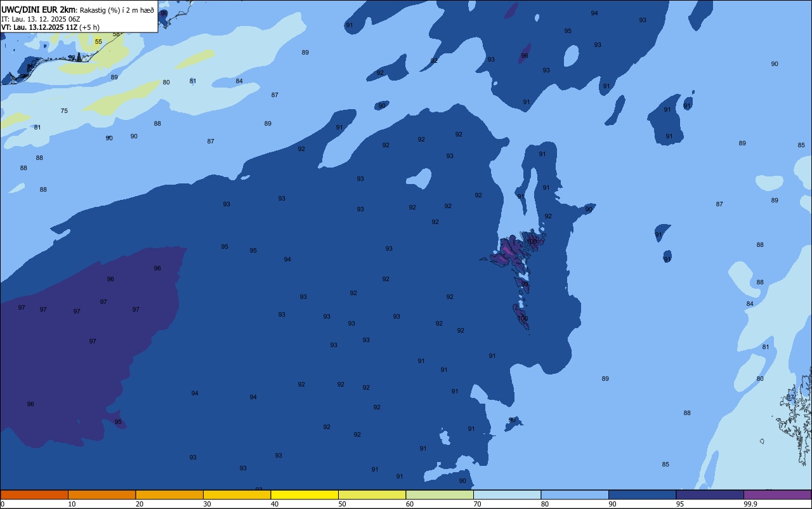The height and width of the screenshot is (509, 812).
Task: Click the 95–99.9 indigo legend swatch
Action: [710, 494]
